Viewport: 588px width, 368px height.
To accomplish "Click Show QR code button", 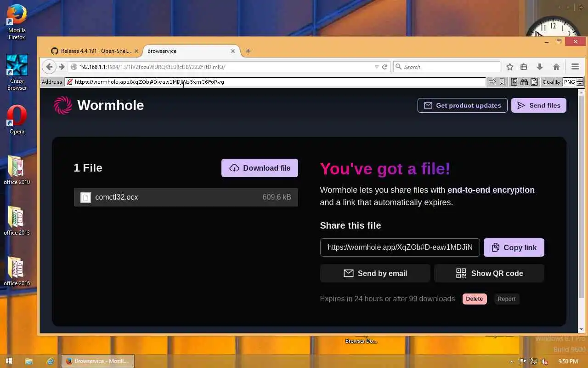I will click(x=489, y=273).
